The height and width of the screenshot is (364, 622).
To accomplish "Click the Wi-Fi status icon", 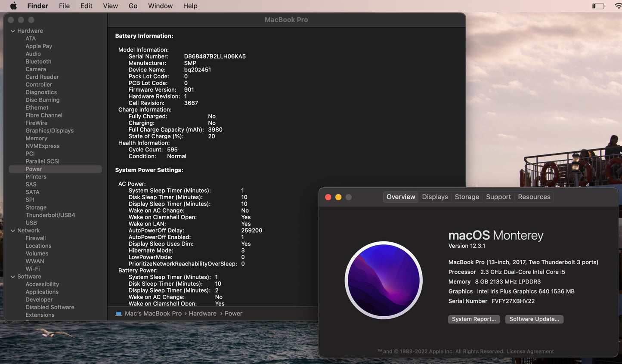I will [x=618, y=6].
